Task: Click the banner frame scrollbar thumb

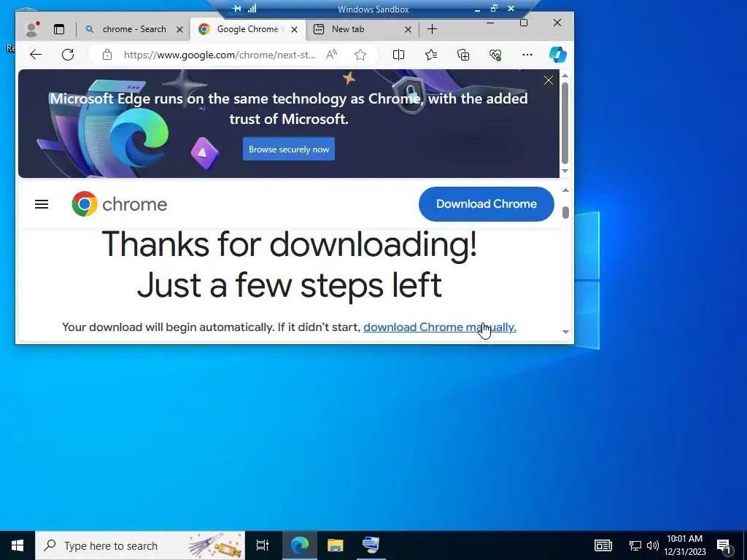Action: (565, 123)
